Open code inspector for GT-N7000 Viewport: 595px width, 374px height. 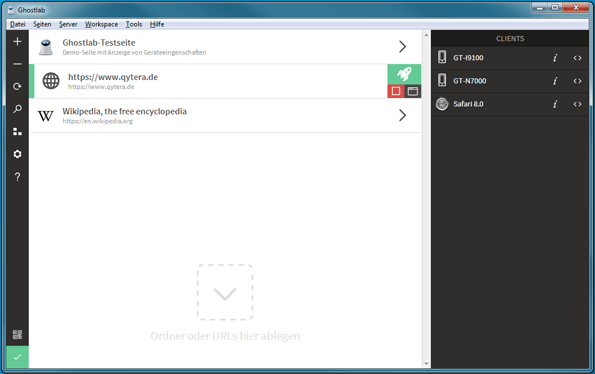[577, 81]
